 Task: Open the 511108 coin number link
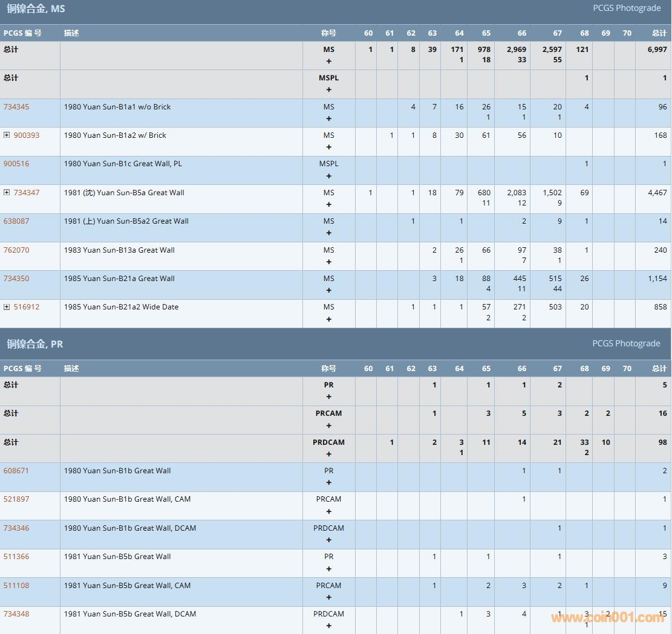(x=16, y=586)
